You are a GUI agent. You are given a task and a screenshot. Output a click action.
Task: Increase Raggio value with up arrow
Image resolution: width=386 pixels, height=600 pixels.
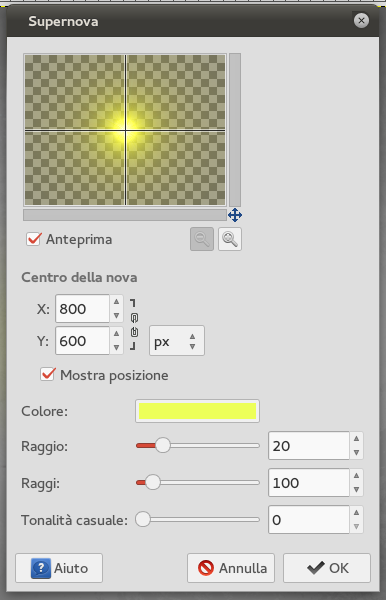(x=356, y=439)
